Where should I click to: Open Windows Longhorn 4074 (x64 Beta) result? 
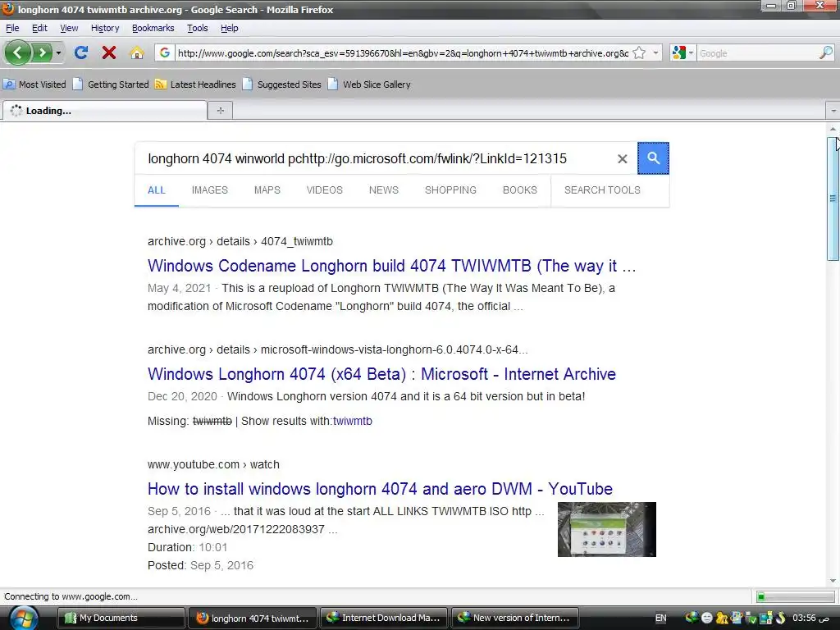[381, 374]
